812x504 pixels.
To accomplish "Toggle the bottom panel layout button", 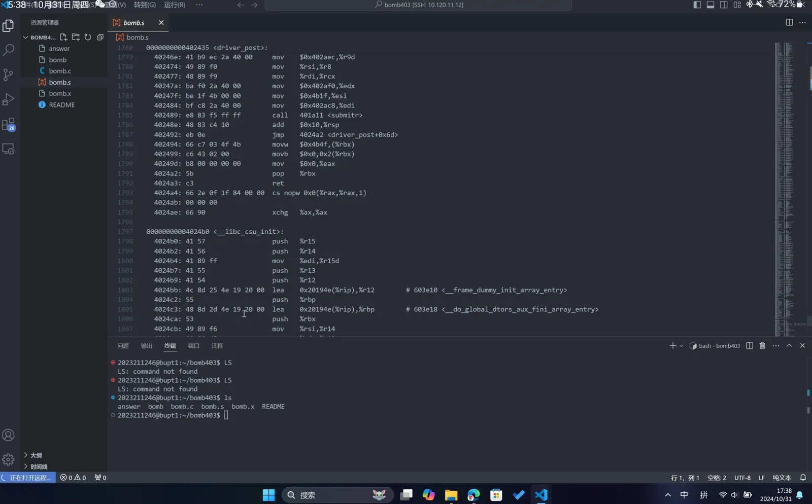I will pos(710,5).
